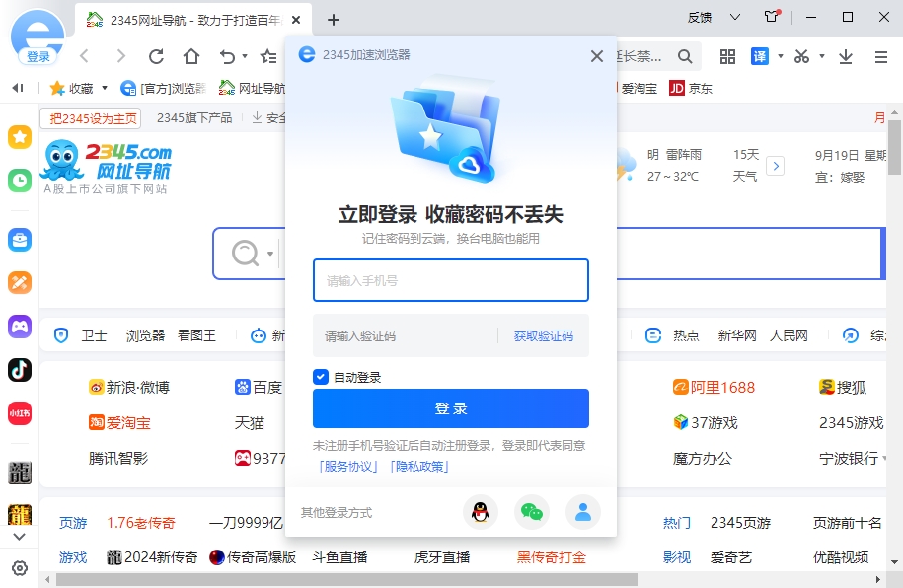Open a new tab with plus button
This screenshot has height=588, width=903.
tap(334, 19)
